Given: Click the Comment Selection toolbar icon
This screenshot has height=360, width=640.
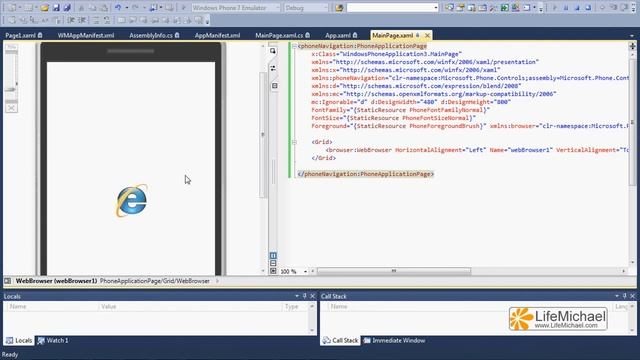Looking at the screenshot, I should click(x=96, y=20).
